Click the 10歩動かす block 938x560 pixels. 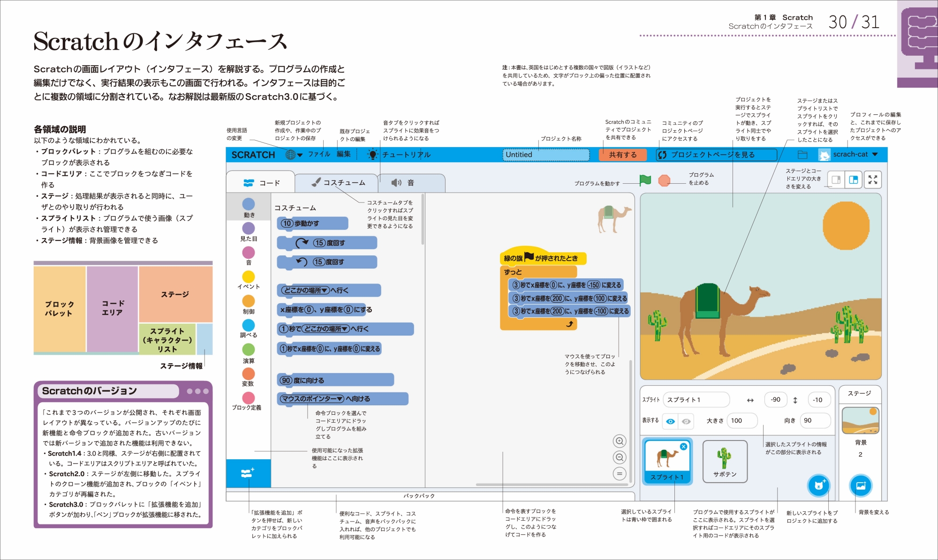pyautogui.click(x=312, y=224)
